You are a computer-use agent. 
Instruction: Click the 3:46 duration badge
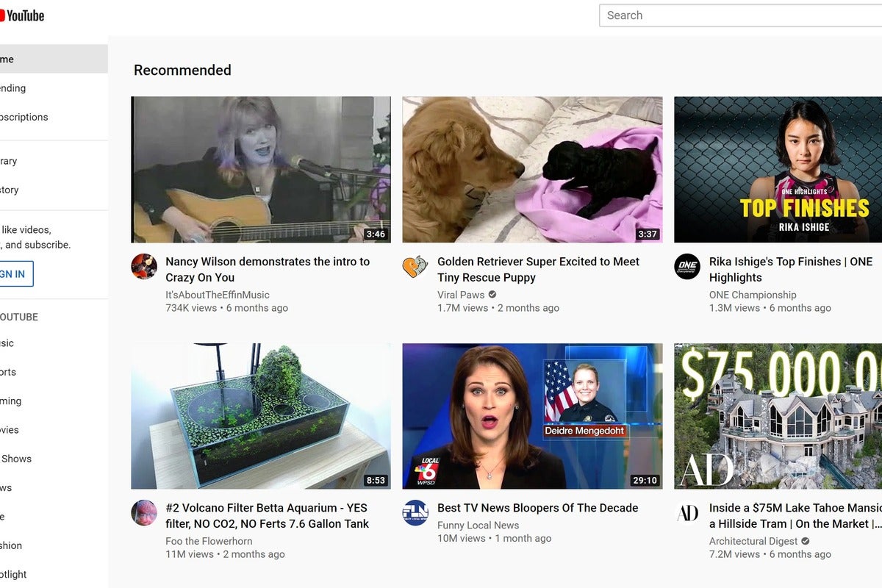click(376, 234)
